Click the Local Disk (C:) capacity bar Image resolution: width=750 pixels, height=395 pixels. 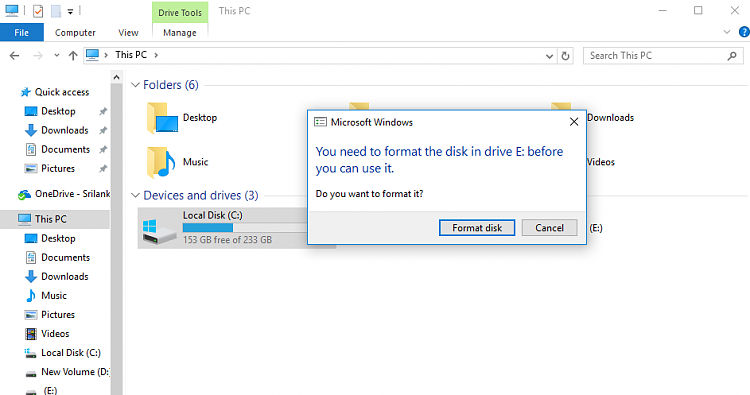[244, 228]
